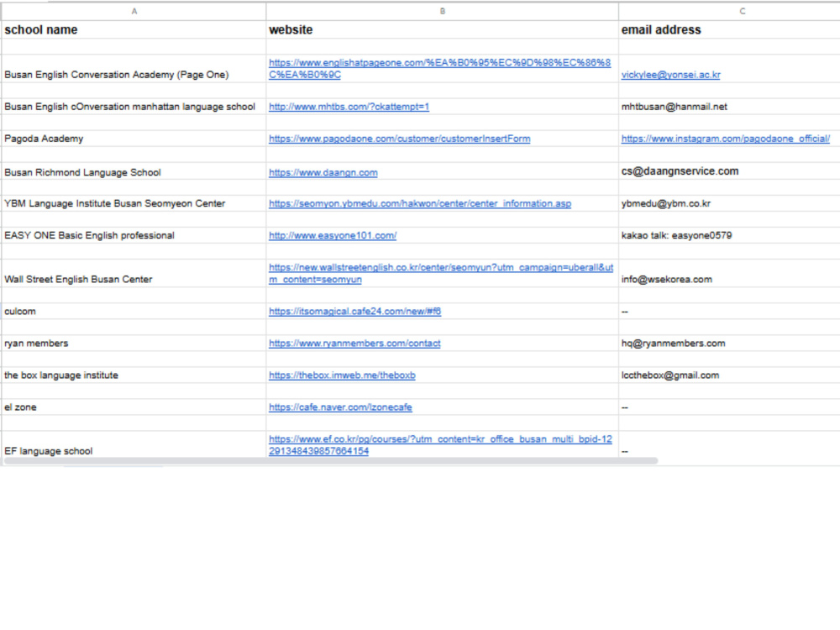Image resolution: width=840 pixels, height=630 pixels.
Task: Open the itsomagical.cafe24.com link
Action: (355, 312)
